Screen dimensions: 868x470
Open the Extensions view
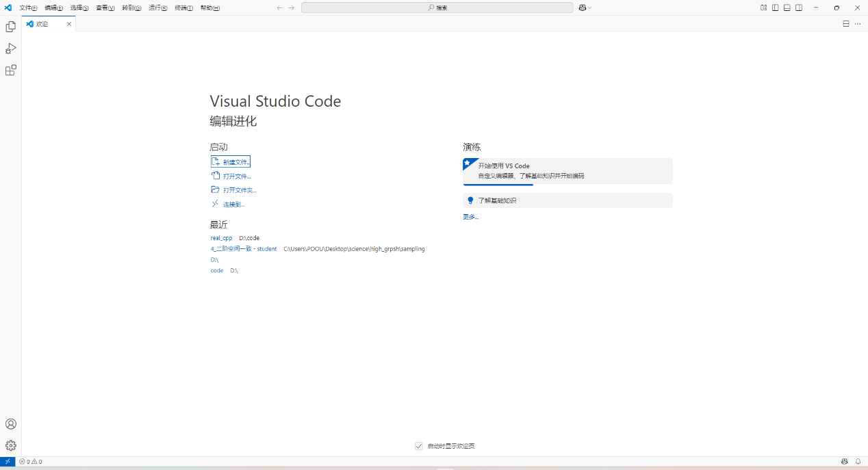[10, 70]
